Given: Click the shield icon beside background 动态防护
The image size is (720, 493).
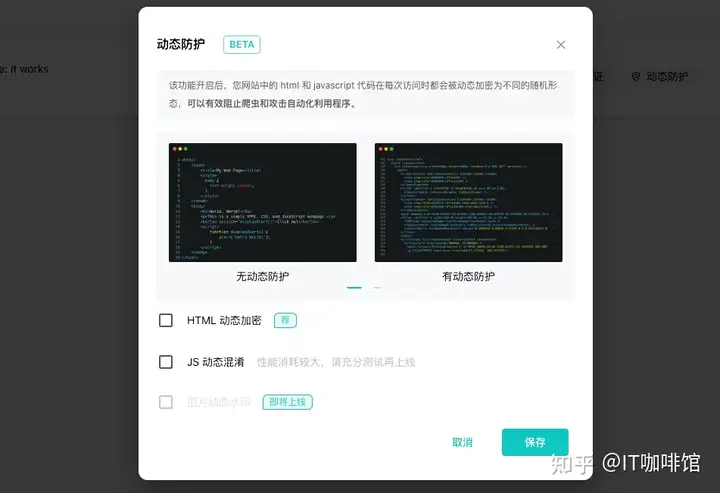Looking at the screenshot, I should pyautogui.click(x=636, y=76).
